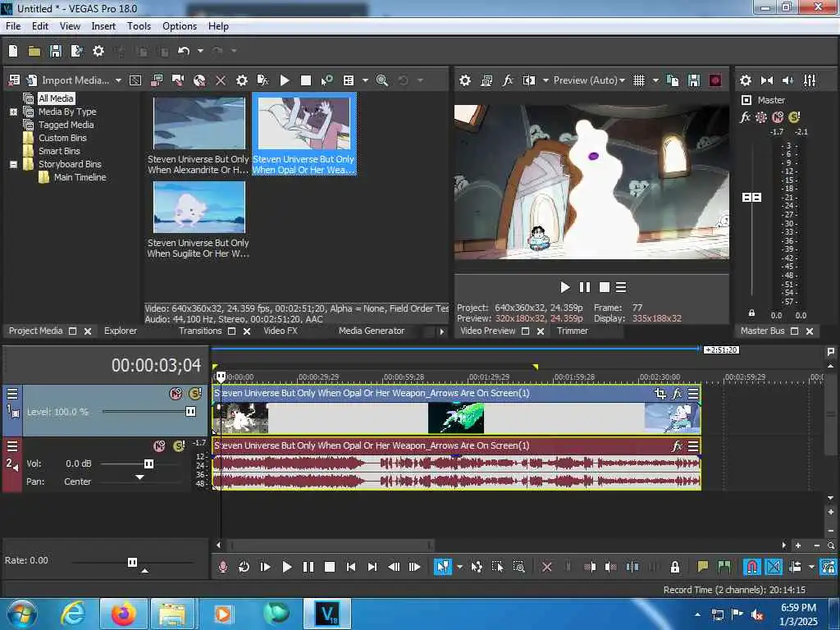Select the Opal clip thumbnail in media

point(304,123)
